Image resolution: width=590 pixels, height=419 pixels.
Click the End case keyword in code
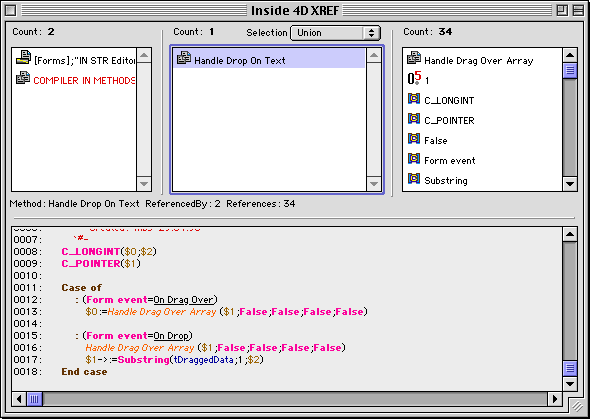(84, 372)
